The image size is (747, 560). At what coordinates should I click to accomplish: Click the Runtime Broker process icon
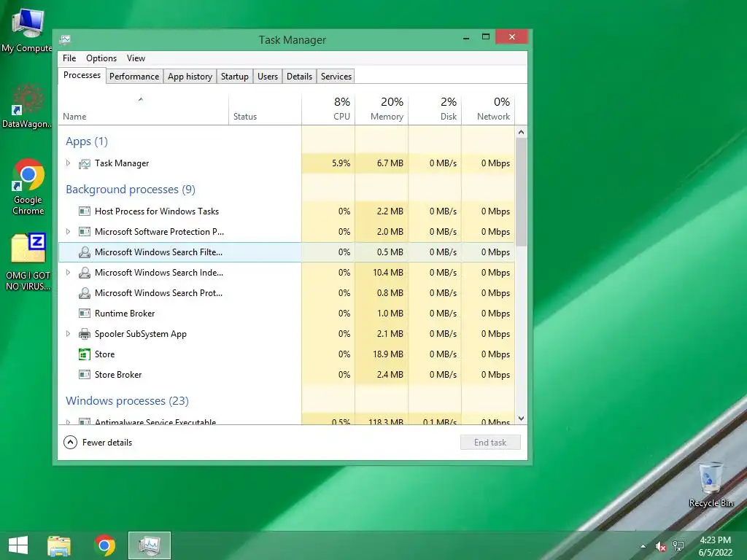click(x=85, y=314)
